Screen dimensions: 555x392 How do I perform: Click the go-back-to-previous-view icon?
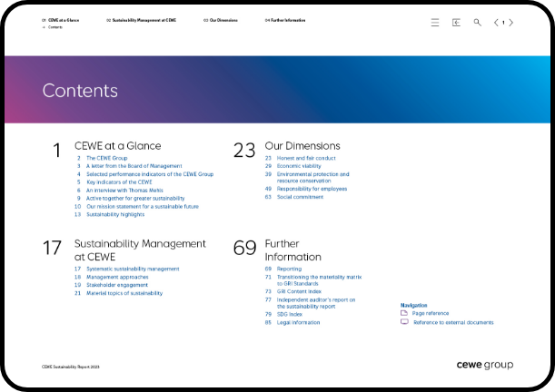pos(456,23)
